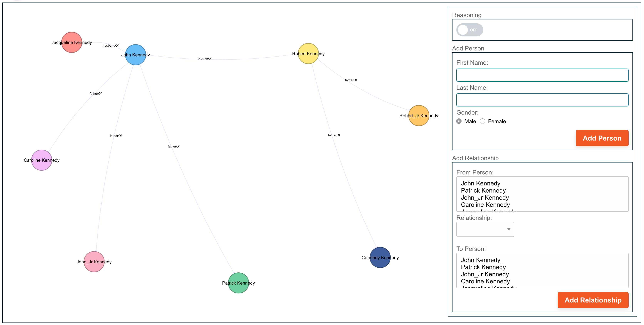
Task: Click into the Last Name field
Action: click(x=542, y=100)
